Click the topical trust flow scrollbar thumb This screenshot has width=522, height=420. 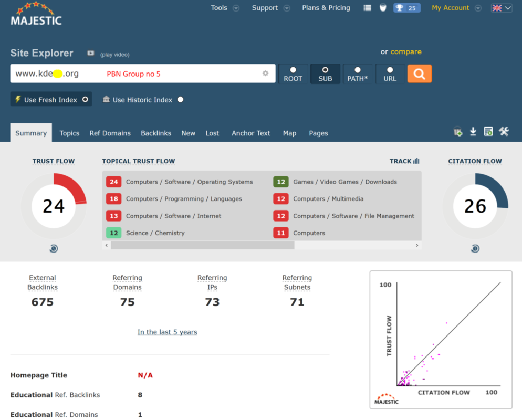202,245
